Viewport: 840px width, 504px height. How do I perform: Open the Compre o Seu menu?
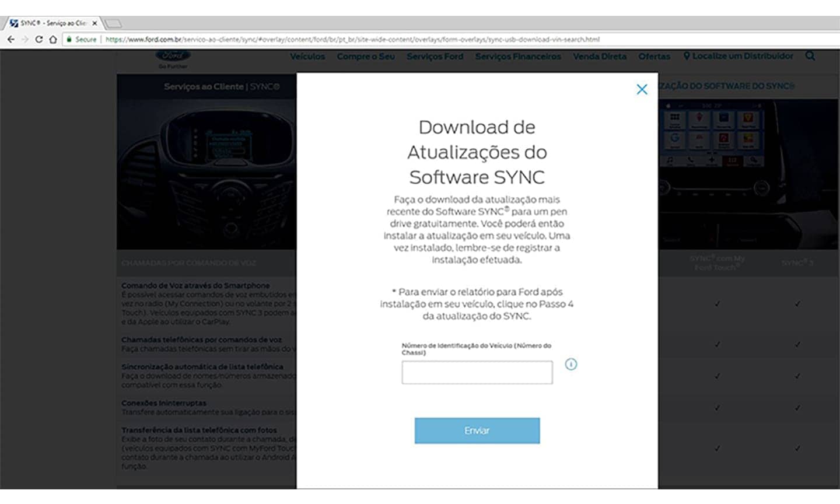(366, 57)
